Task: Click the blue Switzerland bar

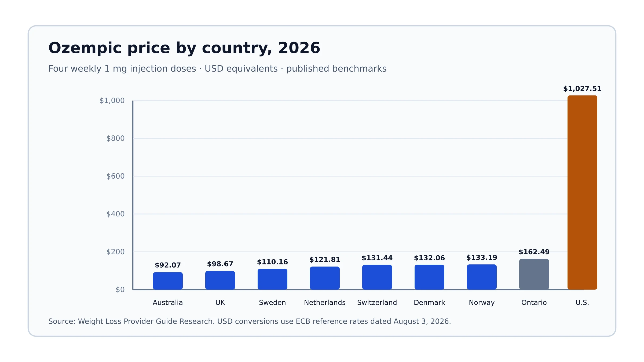Action: 377,277
